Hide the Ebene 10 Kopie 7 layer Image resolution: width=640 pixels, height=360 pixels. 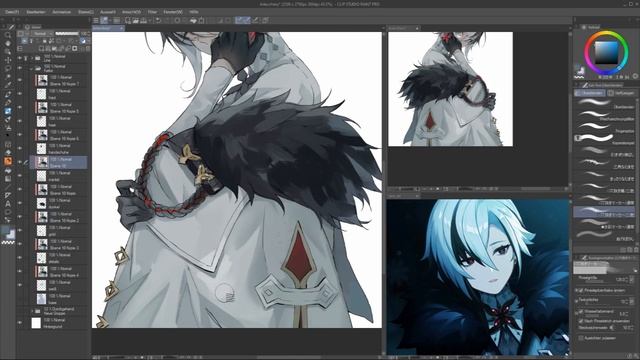pos(20,80)
